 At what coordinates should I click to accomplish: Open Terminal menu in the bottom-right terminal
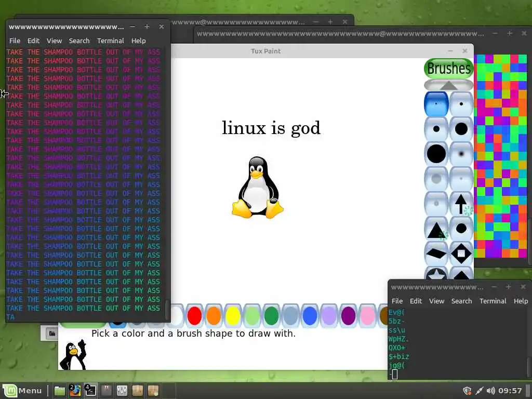coord(493,301)
